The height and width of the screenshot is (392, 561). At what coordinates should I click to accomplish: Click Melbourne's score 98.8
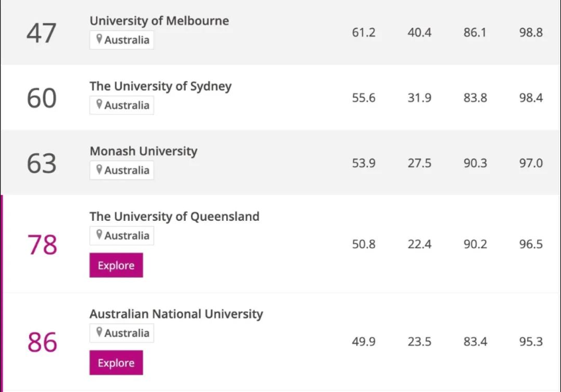pyautogui.click(x=530, y=33)
